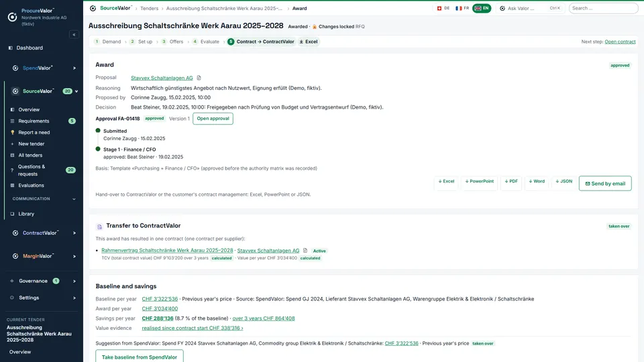This screenshot has width=644, height=362.
Task: Click the ProcureValor logo icon
Action: [x=12, y=17]
